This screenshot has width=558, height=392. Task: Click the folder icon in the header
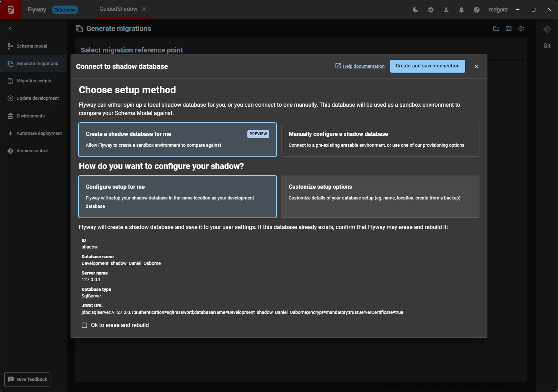tap(496, 28)
